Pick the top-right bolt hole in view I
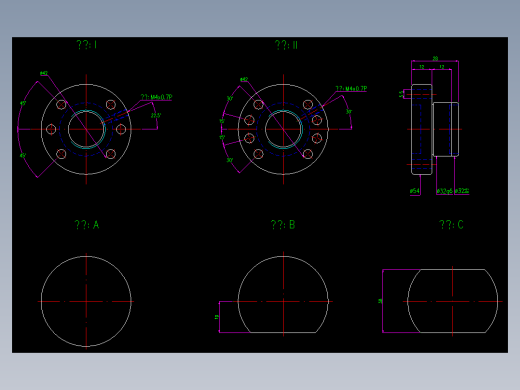This screenshot has height=390, width=520. pyautogui.click(x=111, y=105)
